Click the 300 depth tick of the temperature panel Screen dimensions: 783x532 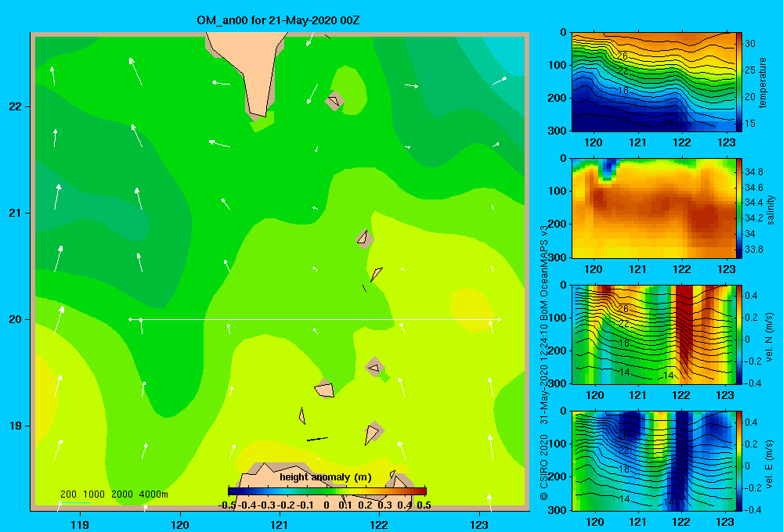[557, 131]
